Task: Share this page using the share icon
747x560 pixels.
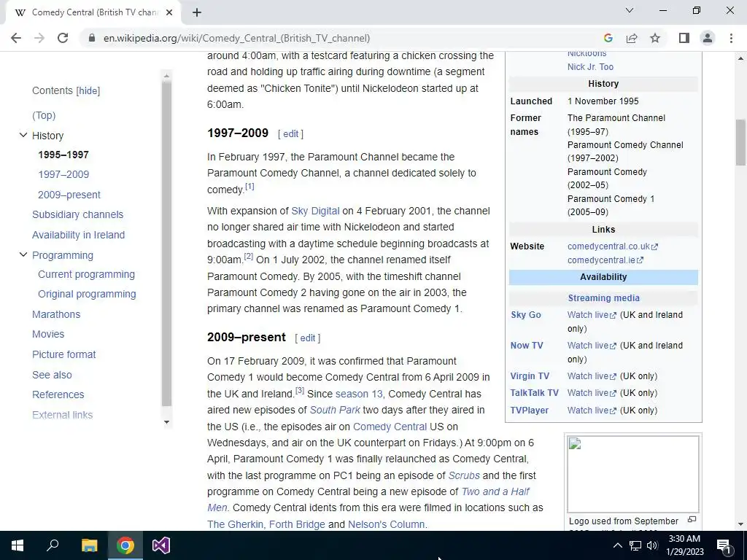Action: coord(632,38)
